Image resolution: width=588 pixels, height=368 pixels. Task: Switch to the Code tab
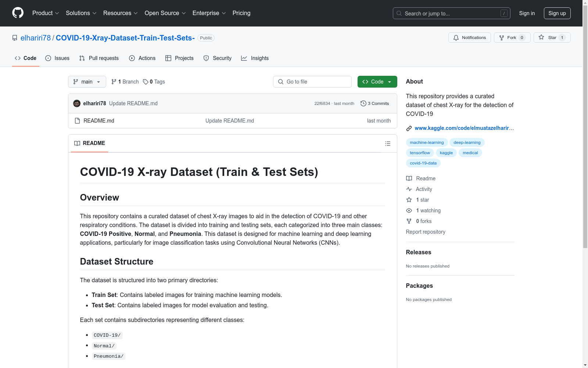(26, 58)
